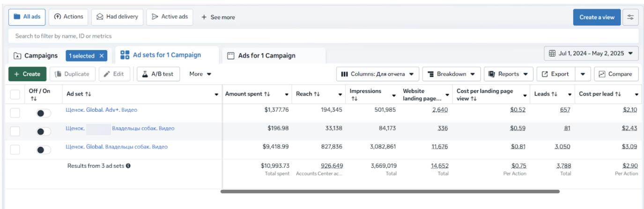Click the A/B test flask button
Image resolution: width=644 pixels, height=209 pixels.
(x=158, y=74)
